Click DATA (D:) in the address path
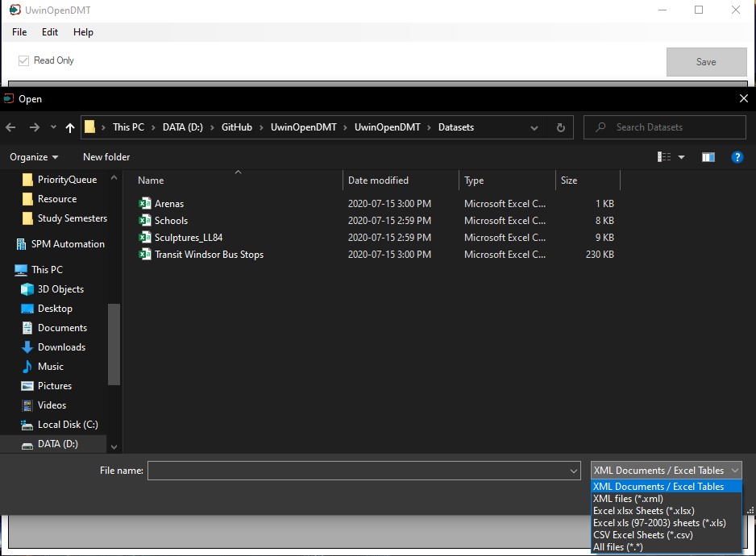This screenshot has height=556, width=756. click(x=183, y=127)
